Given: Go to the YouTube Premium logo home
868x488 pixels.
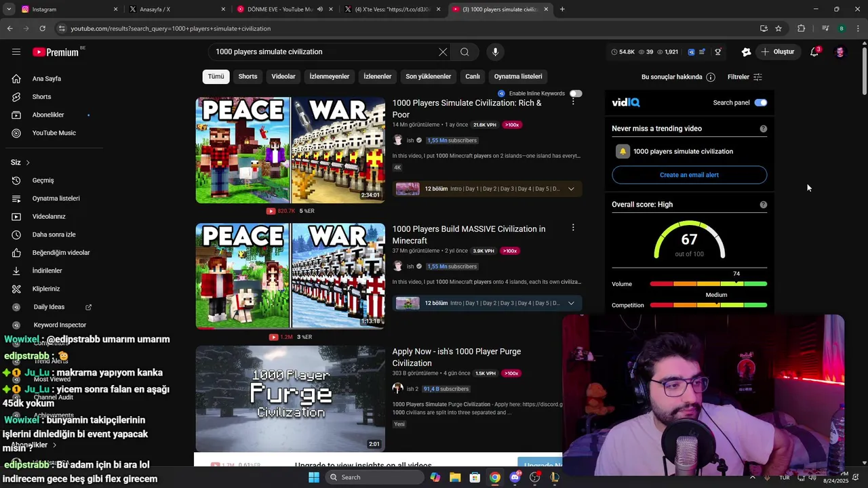Looking at the screenshot, I should (x=56, y=52).
